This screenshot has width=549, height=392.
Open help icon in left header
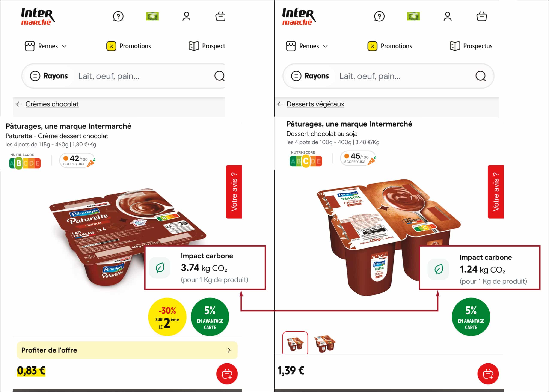118,17
